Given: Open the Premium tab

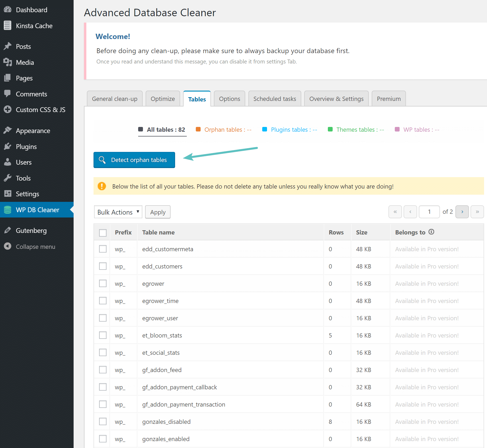Looking at the screenshot, I should tap(388, 99).
